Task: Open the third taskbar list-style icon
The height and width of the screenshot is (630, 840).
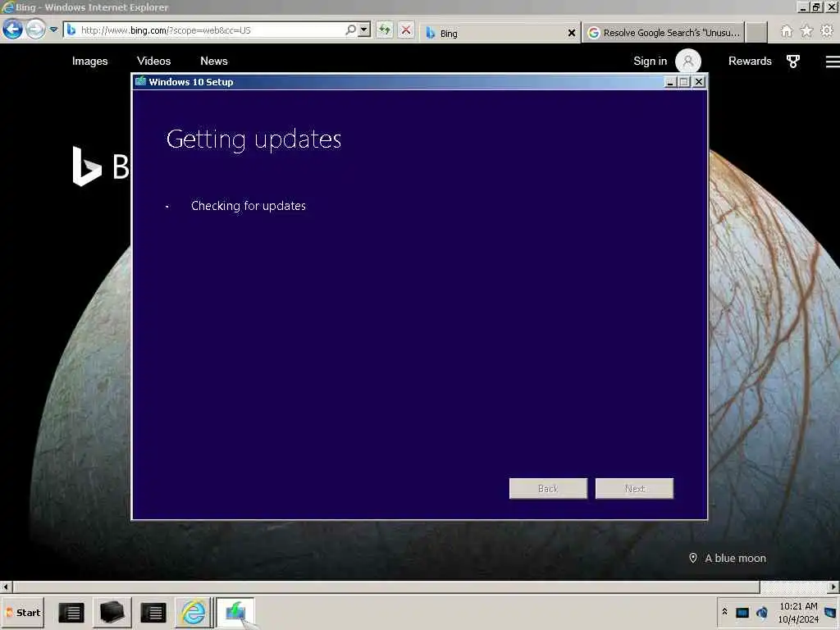Action: pyautogui.click(x=153, y=613)
